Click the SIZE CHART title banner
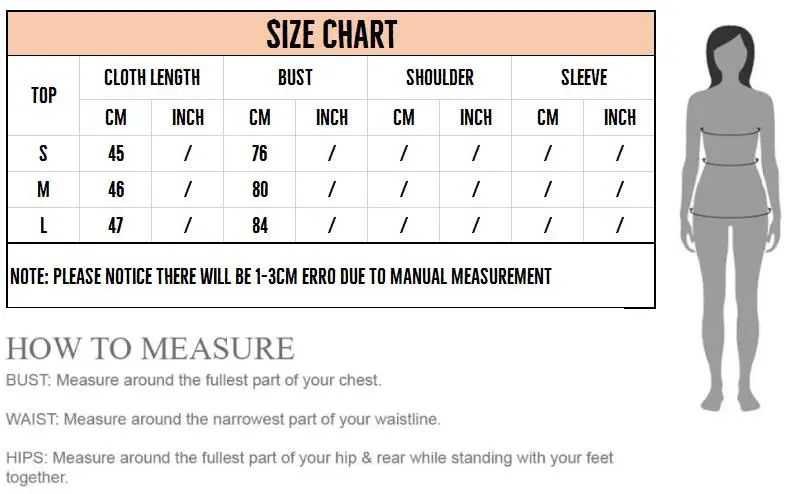 331,34
